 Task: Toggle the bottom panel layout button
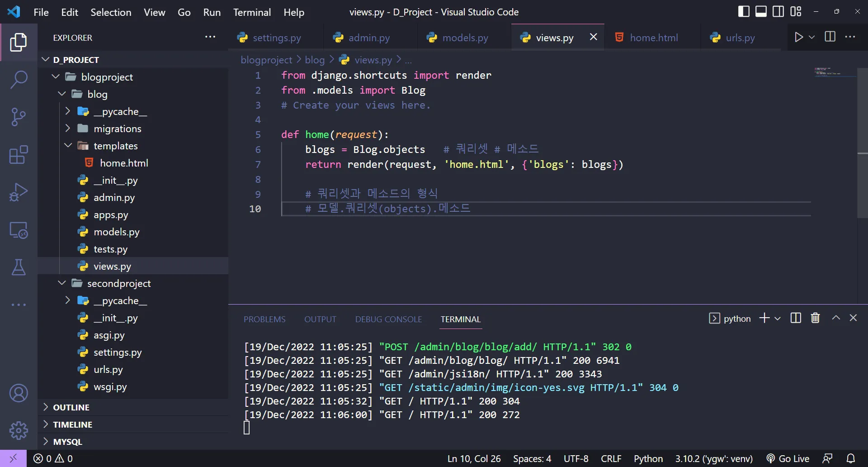pos(761,12)
